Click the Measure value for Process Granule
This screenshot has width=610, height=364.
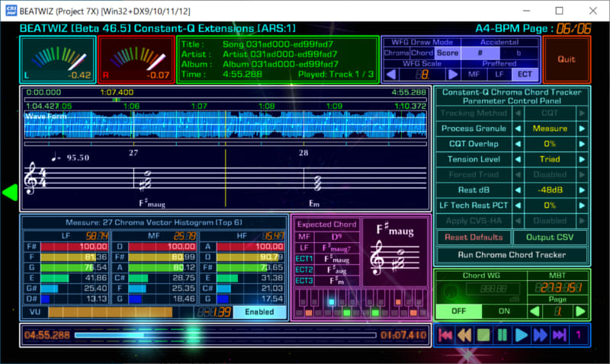550,129
